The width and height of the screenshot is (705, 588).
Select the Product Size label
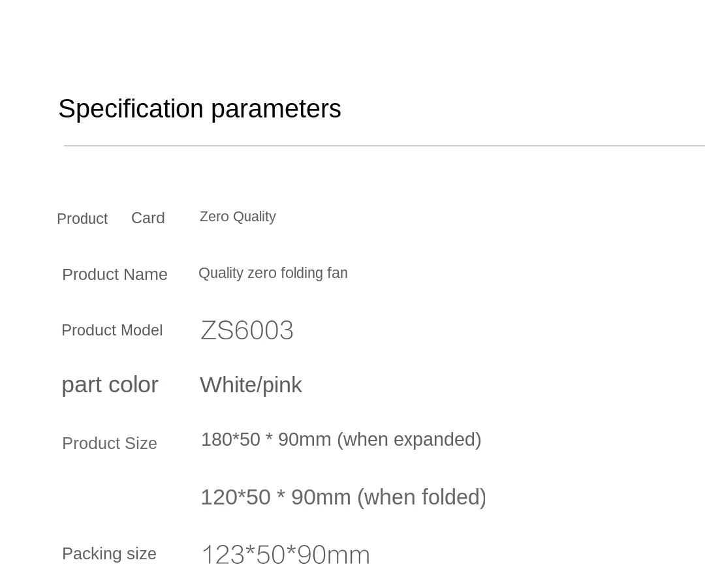[x=110, y=443]
